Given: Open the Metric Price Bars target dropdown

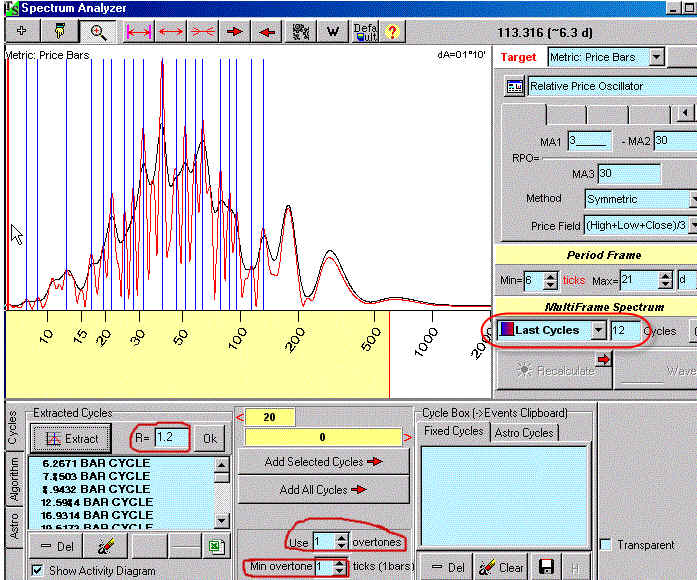Looking at the screenshot, I should pos(657,57).
